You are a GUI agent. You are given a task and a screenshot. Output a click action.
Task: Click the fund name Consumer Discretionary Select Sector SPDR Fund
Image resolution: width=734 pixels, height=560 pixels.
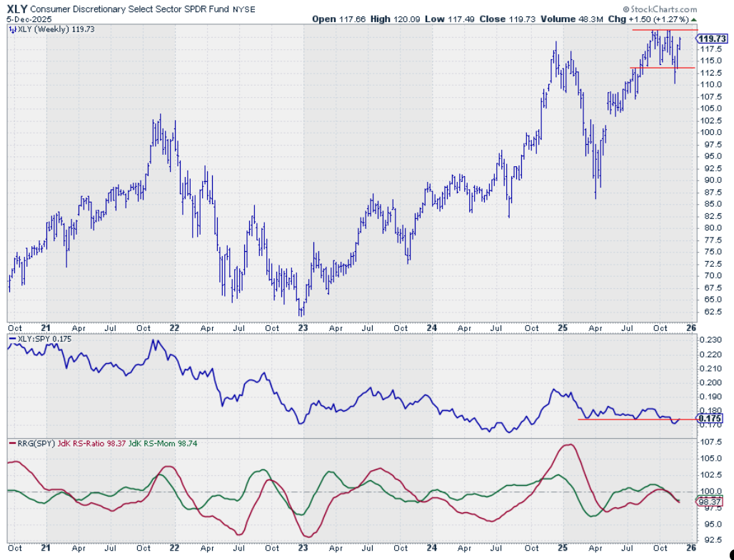[130, 9]
